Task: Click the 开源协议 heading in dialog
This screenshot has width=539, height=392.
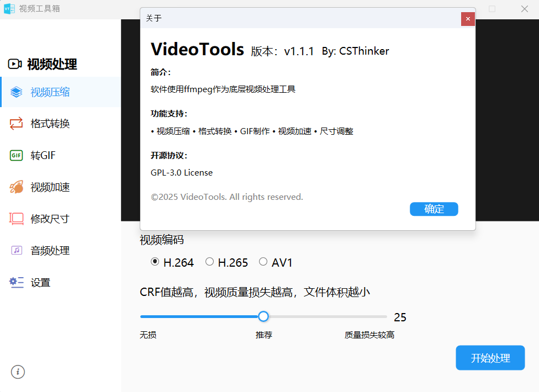Action: [169, 156]
